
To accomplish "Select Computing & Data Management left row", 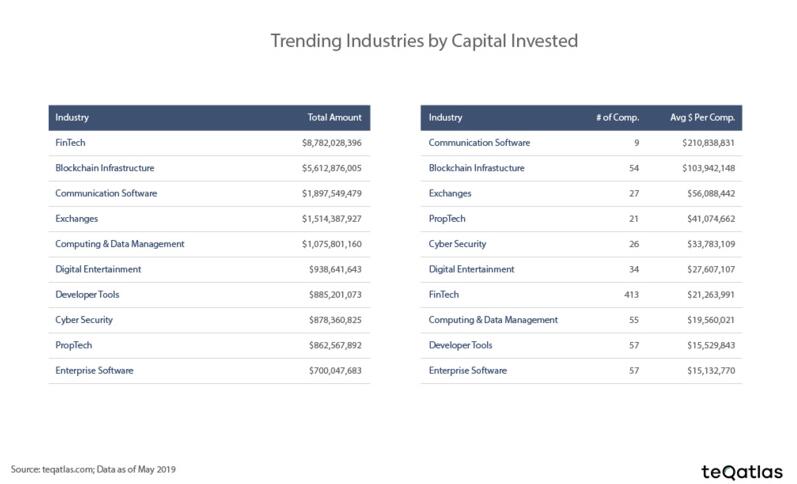I will [209, 244].
